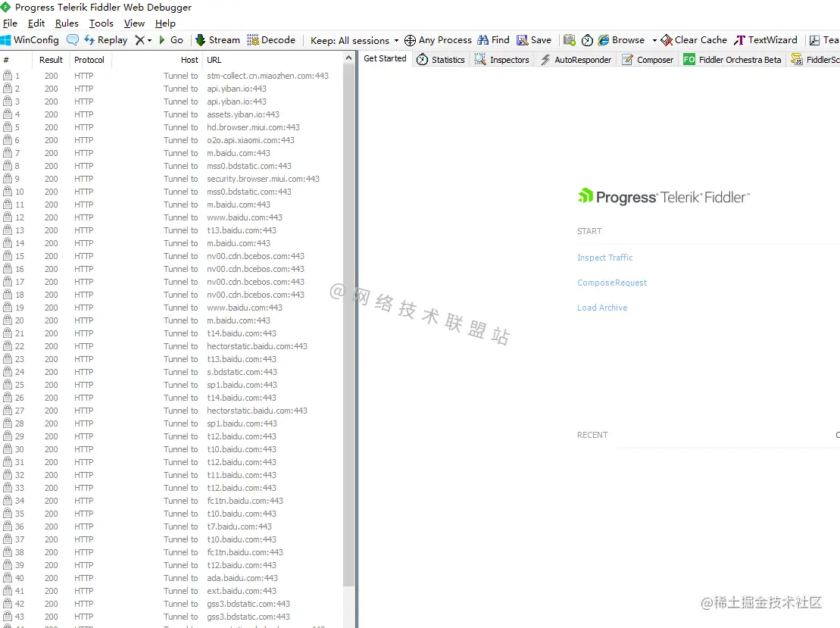
Task: Replay the selected sessions
Action: point(106,40)
